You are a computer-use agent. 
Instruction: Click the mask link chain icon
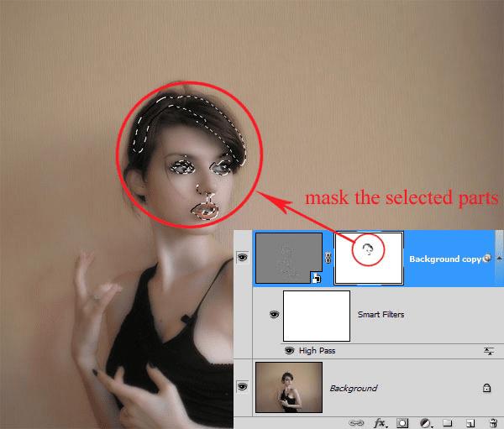[328, 258]
